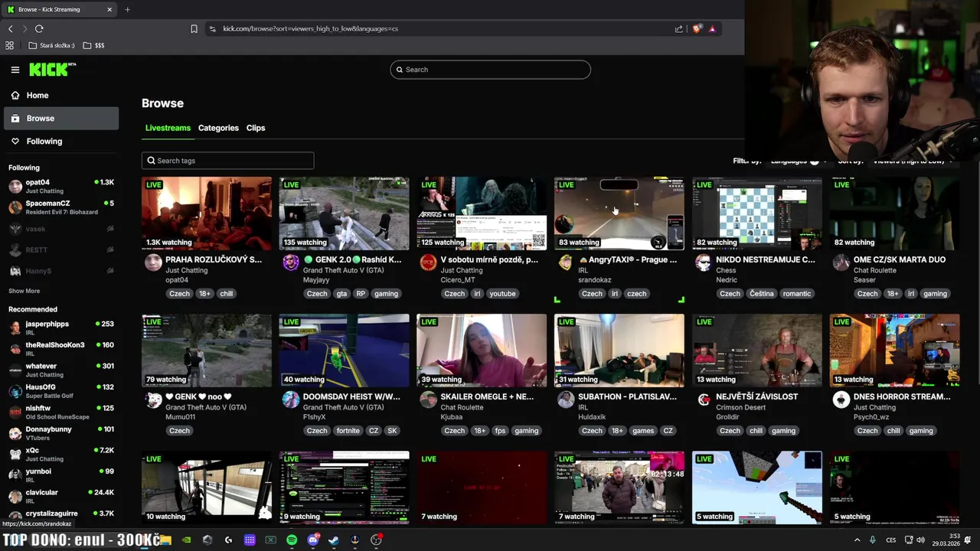The height and width of the screenshot is (551, 980).
Task: Click the browser back arrow
Action: 10,29
